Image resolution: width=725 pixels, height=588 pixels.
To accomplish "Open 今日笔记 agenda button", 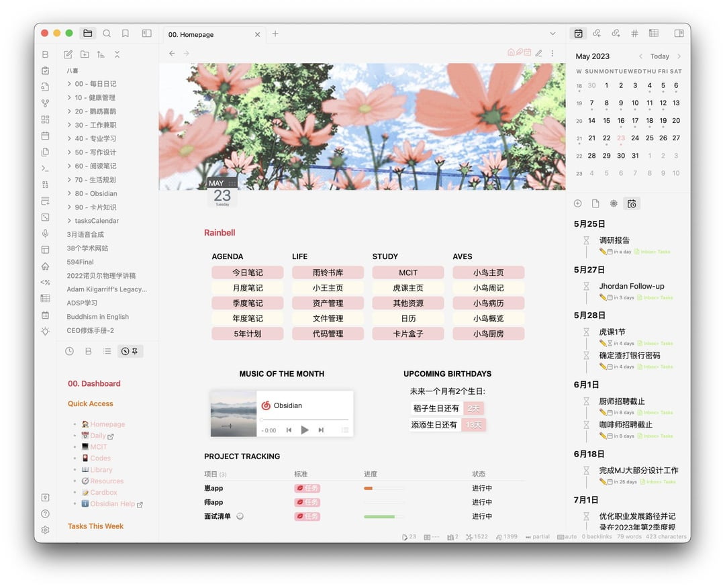I will pyautogui.click(x=247, y=273).
